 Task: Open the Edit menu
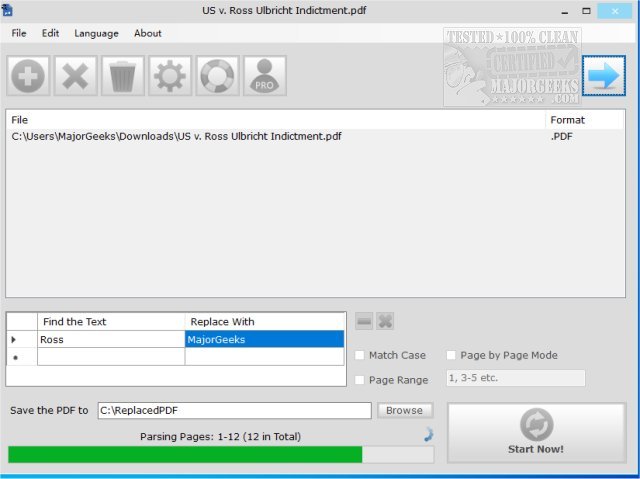[x=51, y=33]
